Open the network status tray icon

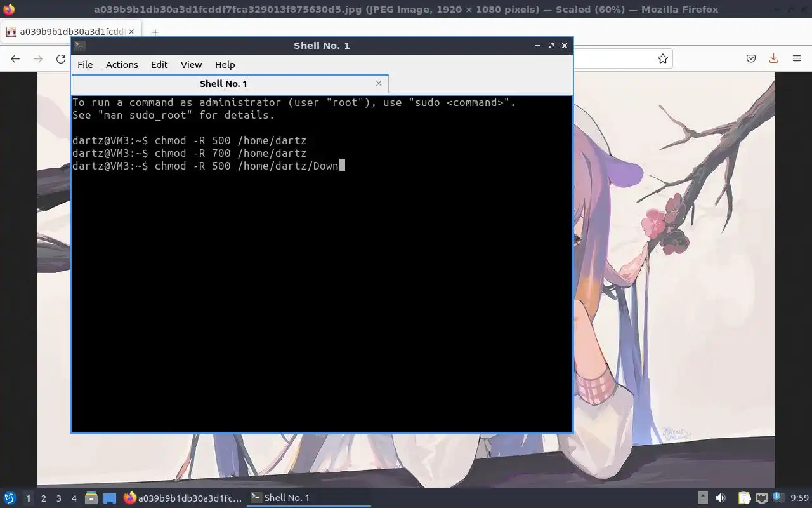coord(761,498)
